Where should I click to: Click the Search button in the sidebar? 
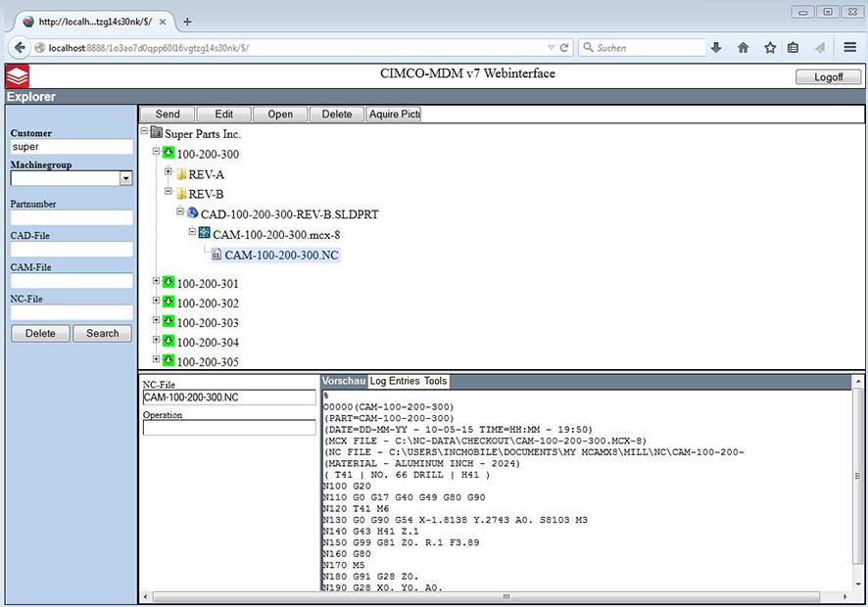click(103, 333)
